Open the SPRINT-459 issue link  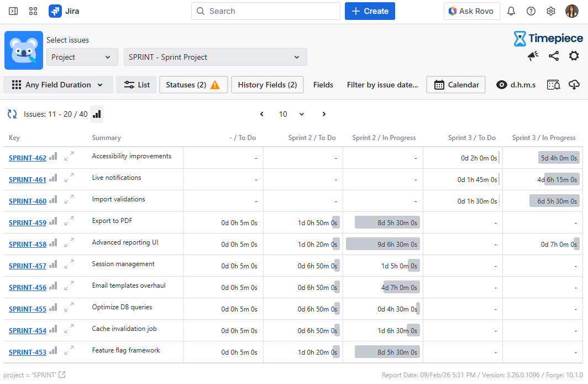pyautogui.click(x=28, y=222)
